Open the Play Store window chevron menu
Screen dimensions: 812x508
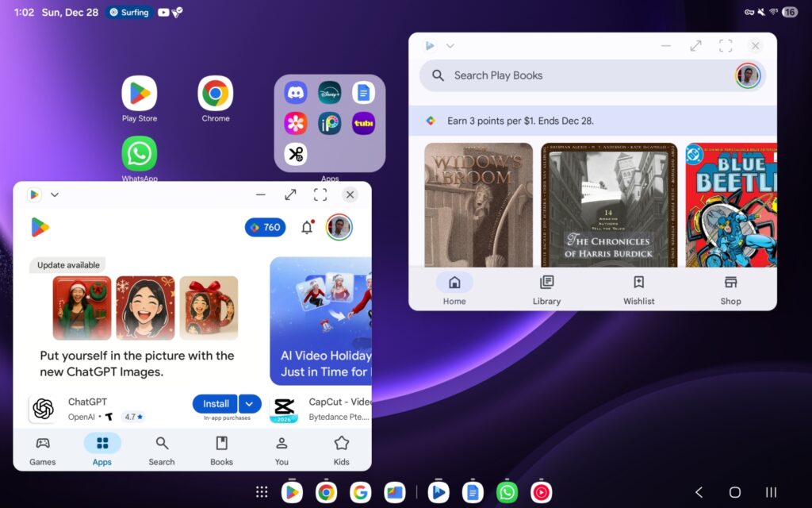pyautogui.click(x=55, y=194)
